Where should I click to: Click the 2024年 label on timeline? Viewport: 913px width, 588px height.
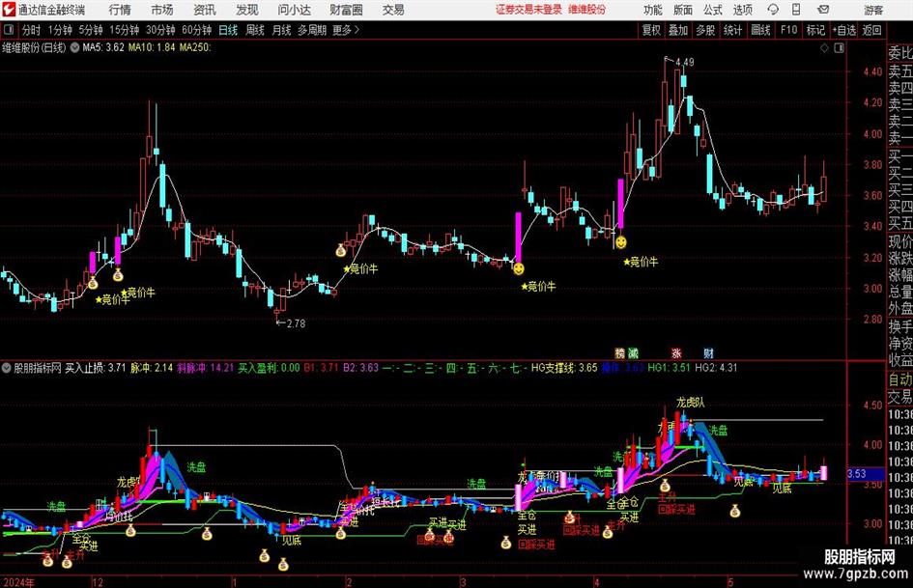click(x=18, y=582)
